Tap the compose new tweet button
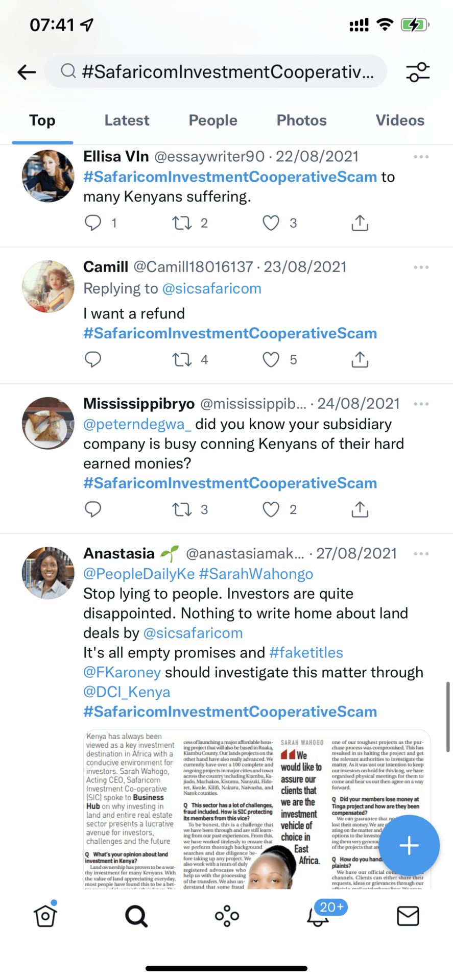 (x=409, y=845)
